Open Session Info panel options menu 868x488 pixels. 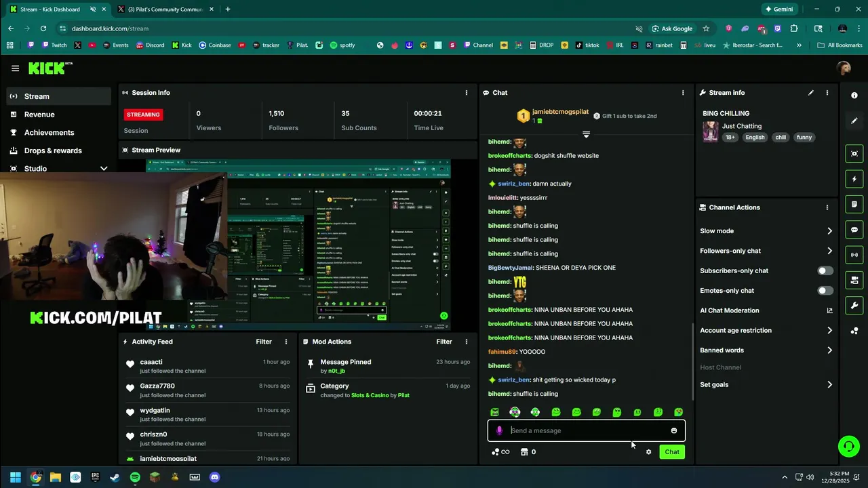[466, 93]
